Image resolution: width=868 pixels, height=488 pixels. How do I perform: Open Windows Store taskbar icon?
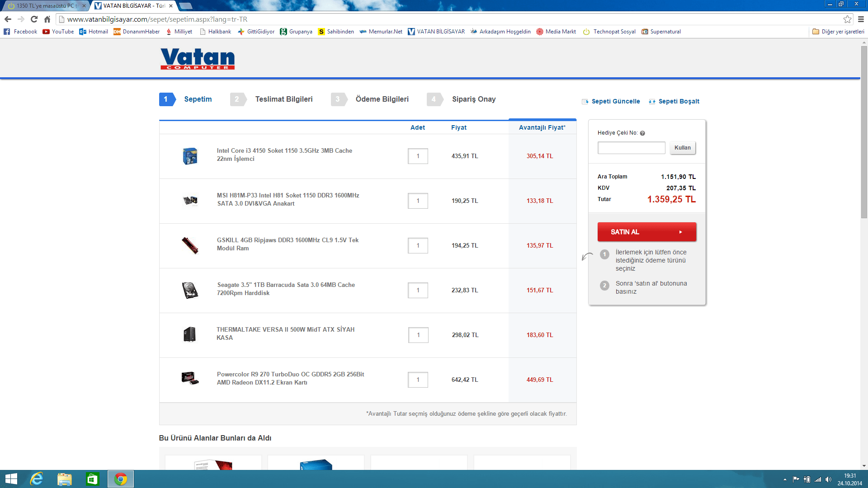(x=92, y=479)
